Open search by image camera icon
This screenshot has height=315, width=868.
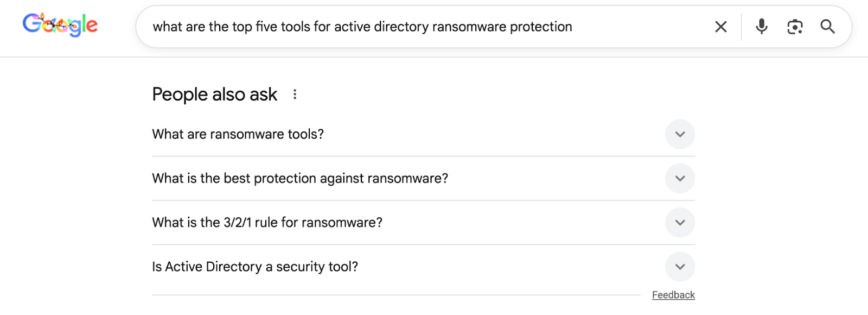[795, 27]
